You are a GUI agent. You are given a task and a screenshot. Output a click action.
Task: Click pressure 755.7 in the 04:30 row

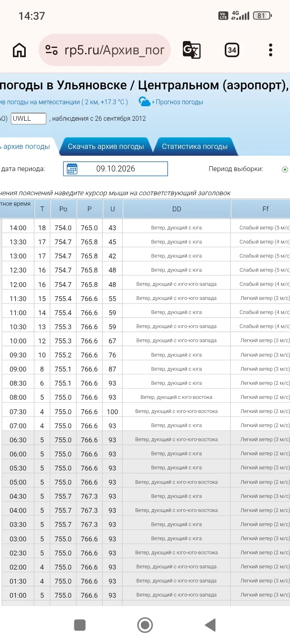coord(63,496)
